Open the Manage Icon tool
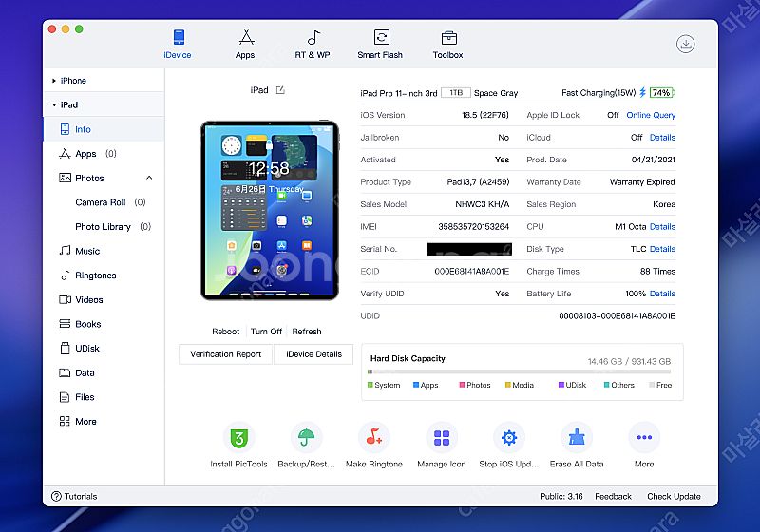The height and width of the screenshot is (532, 760). [x=442, y=445]
